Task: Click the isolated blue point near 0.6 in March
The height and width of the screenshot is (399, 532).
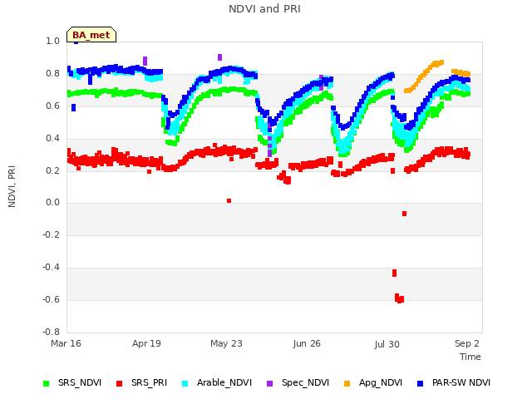Action: pos(74,107)
